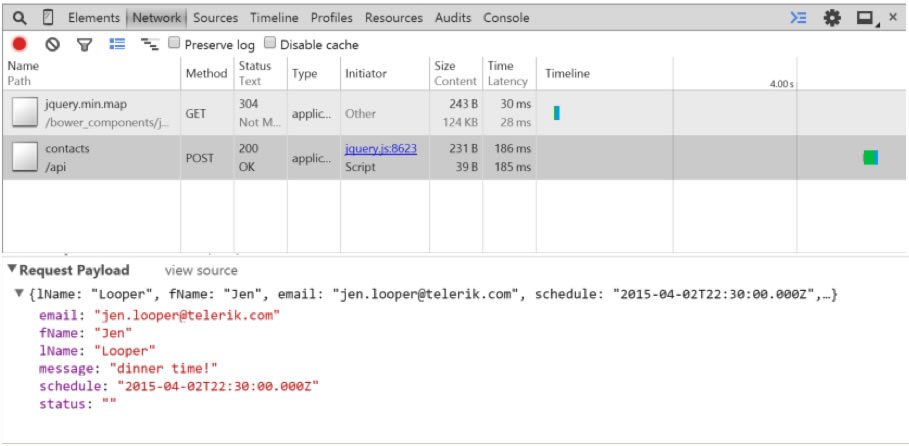Open the Resources tab

click(x=394, y=18)
